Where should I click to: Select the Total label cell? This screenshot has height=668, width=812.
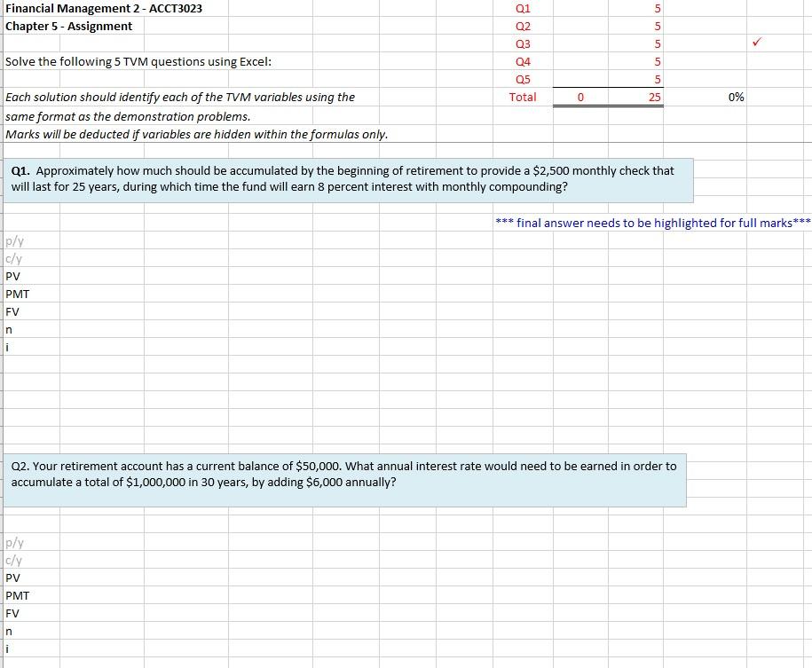pos(523,98)
